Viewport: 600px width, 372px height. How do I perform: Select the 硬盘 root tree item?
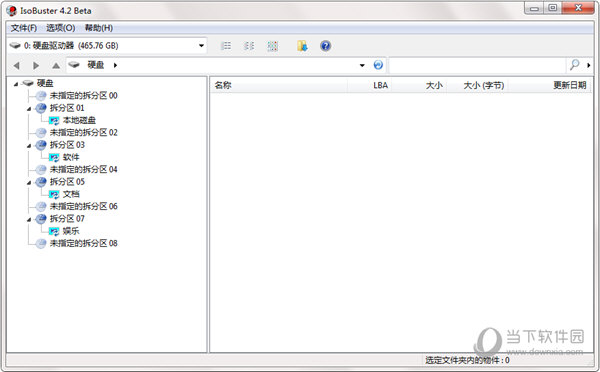click(x=45, y=83)
